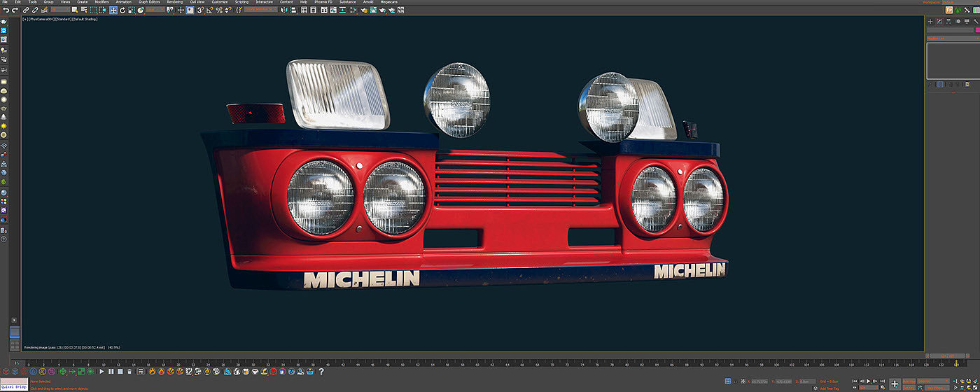This screenshot has height=392, width=980.
Task: Open the Utilities wrench panel tab
Action: [x=976, y=22]
